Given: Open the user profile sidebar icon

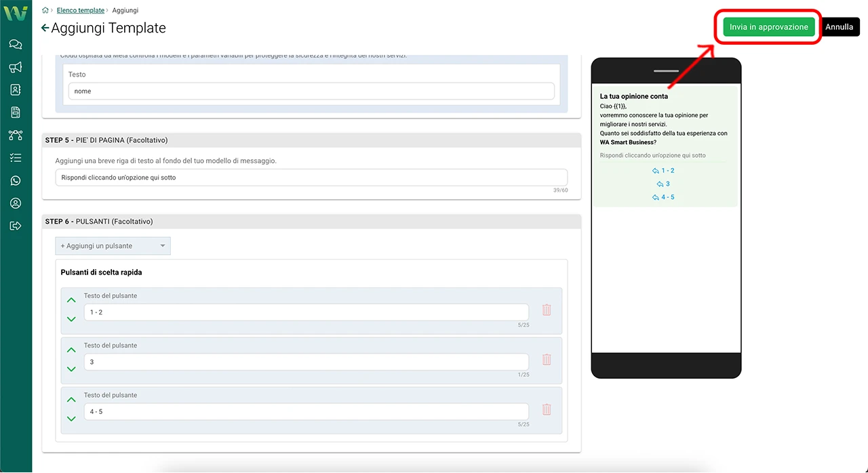Looking at the screenshot, I should point(16,203).
